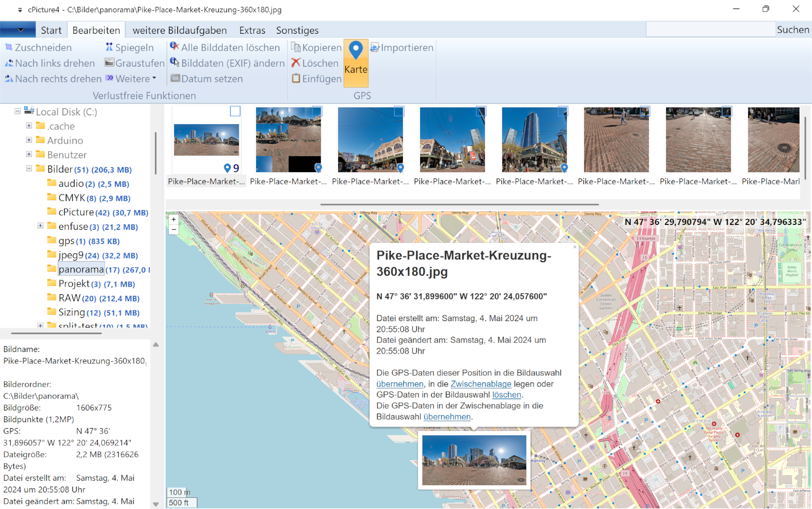
Task: Click the Suchen button
Action: pyautogui.click(x=793, y=30)
